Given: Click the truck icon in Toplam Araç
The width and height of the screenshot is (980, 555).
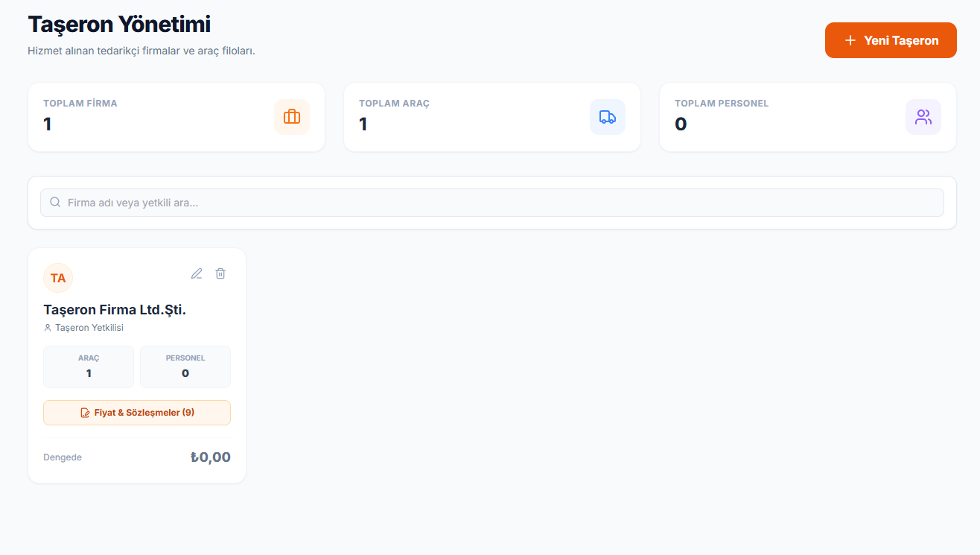Looking at the screenshot, I should click(x=608, y=117).
